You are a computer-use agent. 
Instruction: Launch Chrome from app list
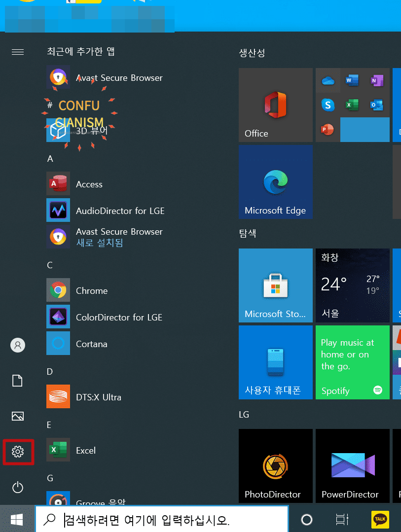77,290
